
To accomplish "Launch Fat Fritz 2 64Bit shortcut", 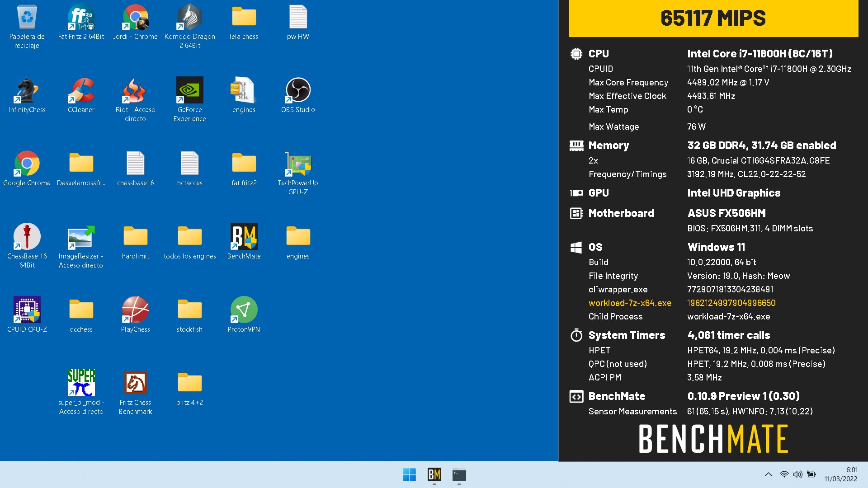I will (81, 22).
